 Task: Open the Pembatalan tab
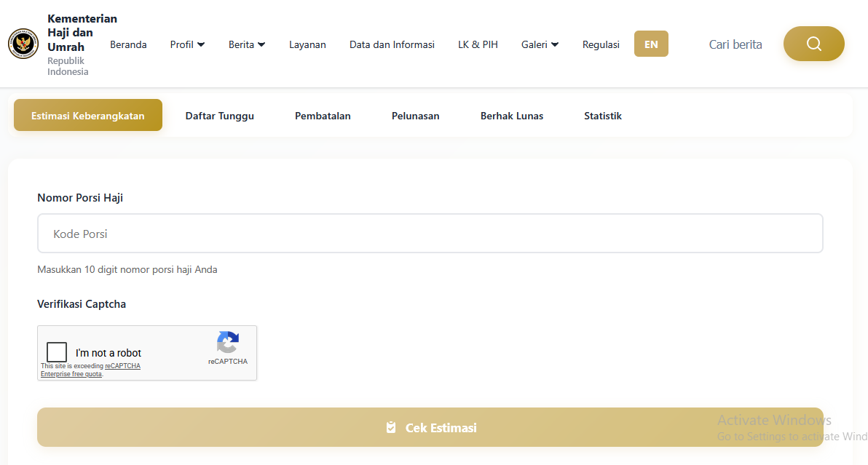pos(323,116)
